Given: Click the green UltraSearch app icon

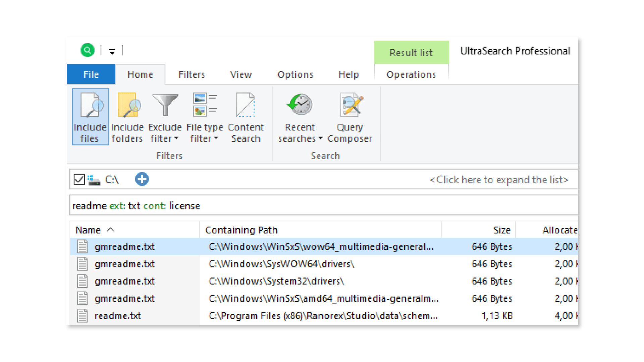Looking at the screenshot, I should 87,51.
